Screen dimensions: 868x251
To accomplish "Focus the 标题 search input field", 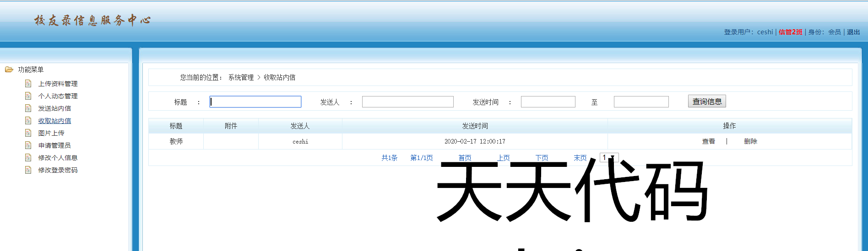I will pos(255,102).
